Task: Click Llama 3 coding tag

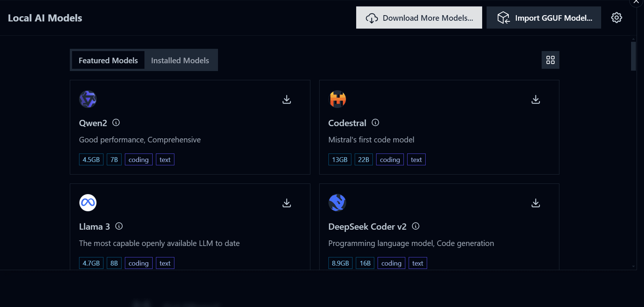Action: pos(139,263)
